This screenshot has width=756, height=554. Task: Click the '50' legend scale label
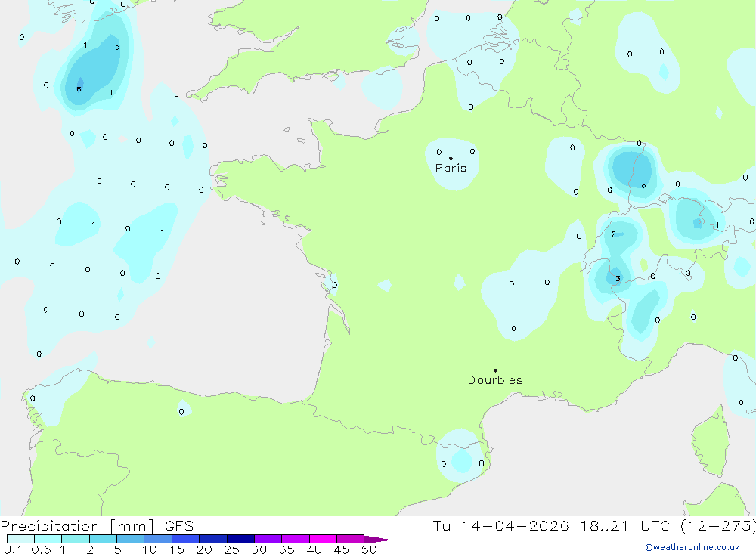pos(369,549)
